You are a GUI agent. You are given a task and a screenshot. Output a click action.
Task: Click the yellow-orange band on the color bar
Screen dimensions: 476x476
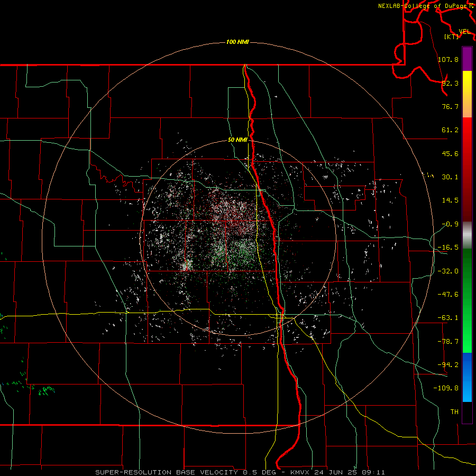(x=467, y=94)
